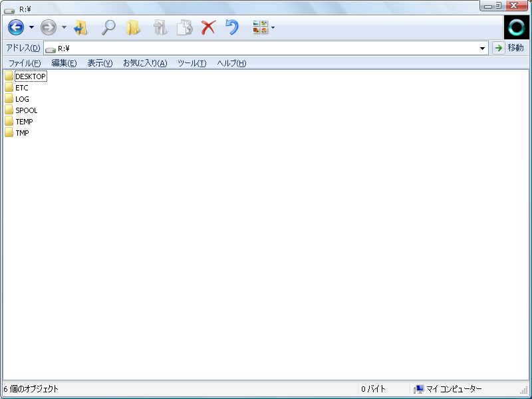Click the LOG folder icon

click(x=9, y=98)
